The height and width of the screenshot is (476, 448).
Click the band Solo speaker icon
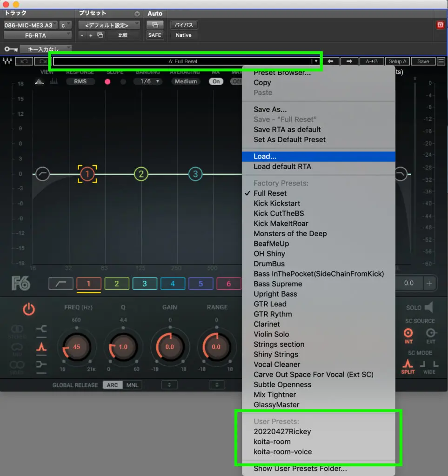[x=428, y=307]
